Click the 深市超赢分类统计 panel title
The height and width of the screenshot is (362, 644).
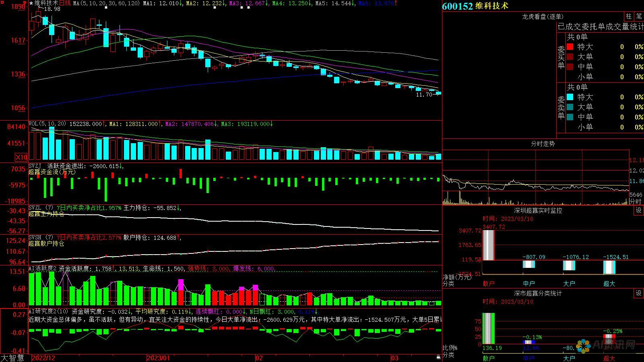tap(538, 293)
